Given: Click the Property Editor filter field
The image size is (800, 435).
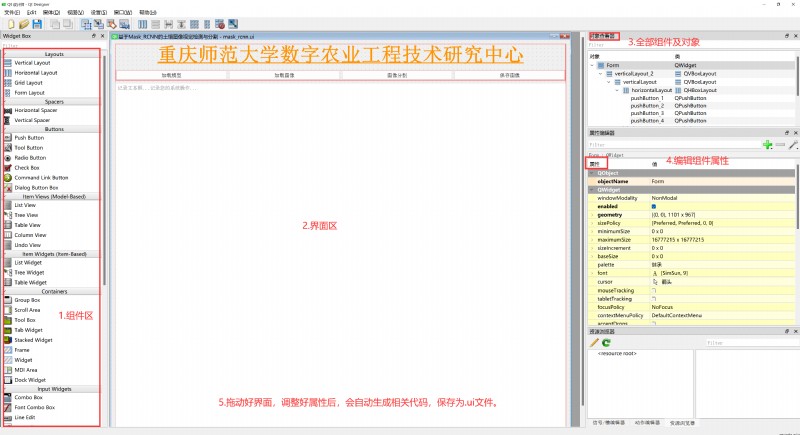Looking at the screenshot, I should 673,145.
